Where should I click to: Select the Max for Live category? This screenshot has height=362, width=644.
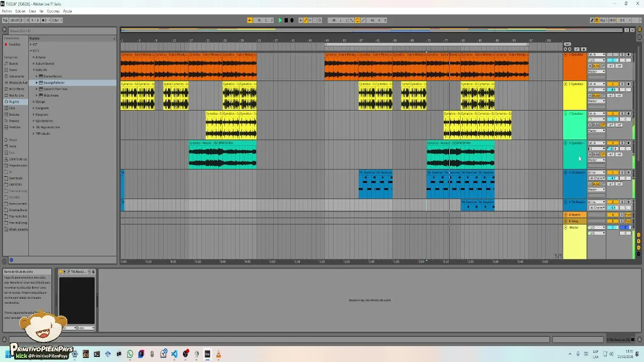point(15,95)
